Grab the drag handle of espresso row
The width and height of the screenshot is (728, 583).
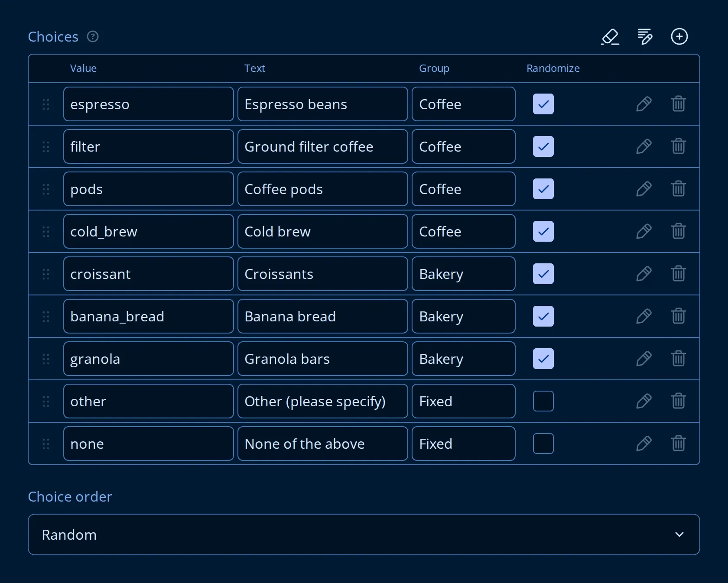click(46, 104)
